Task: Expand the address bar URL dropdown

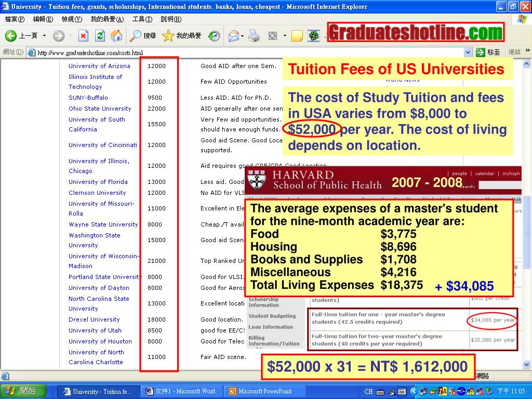Action: pyautogui.click(x=468, y=52)
